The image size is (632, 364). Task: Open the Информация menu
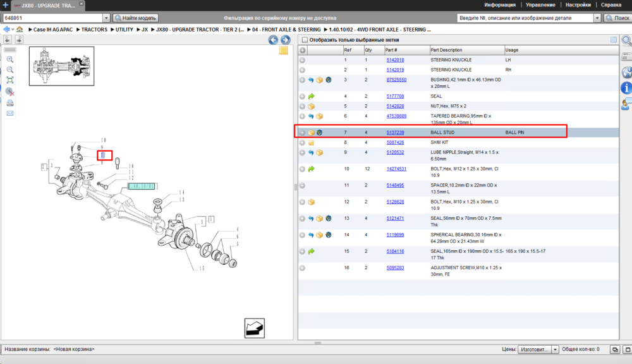pyautogui.click(x=500, y=5)
